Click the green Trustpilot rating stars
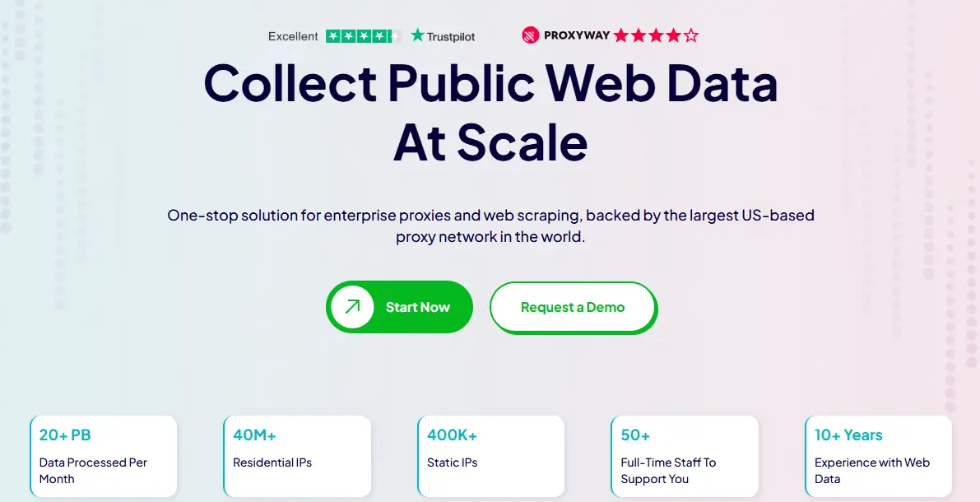The image size is (980, 502). coord(362,36)
